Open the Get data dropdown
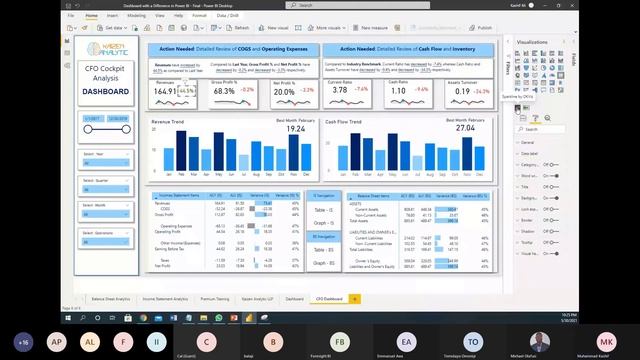The height and width of the screenshot is (360, 640). 112,28
